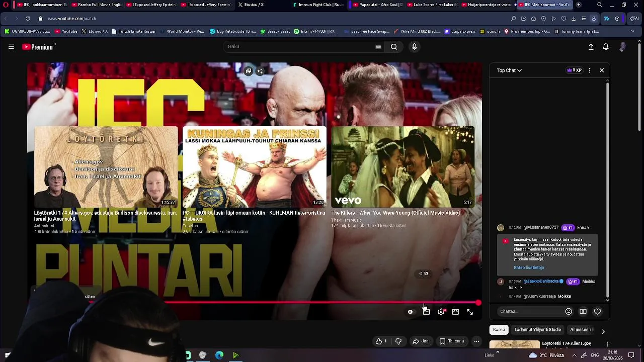Open Twitch Emote Resizer bookmark
The height and width of the screenshot is (362, 644).
tap(133, 31)
